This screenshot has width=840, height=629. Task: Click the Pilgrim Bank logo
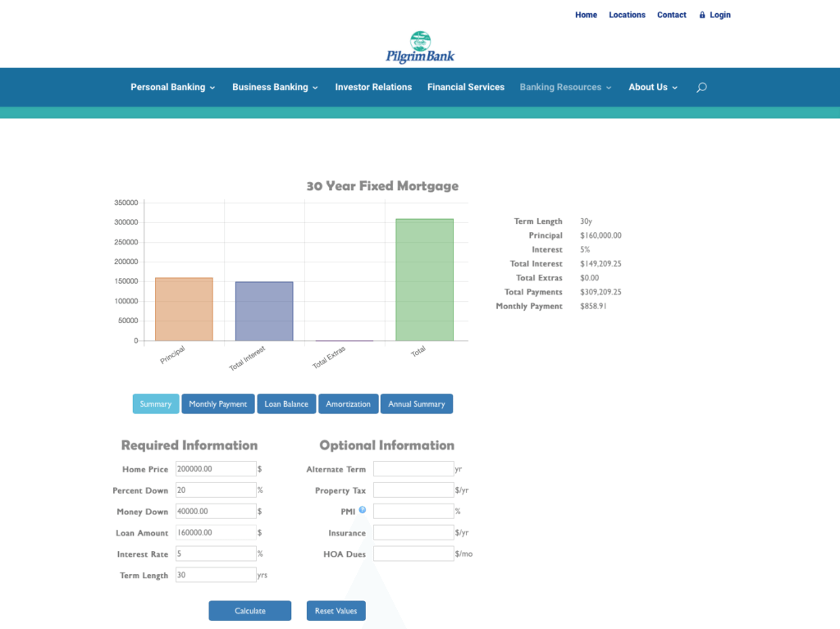pyautogui.click(x=420, y=47)
